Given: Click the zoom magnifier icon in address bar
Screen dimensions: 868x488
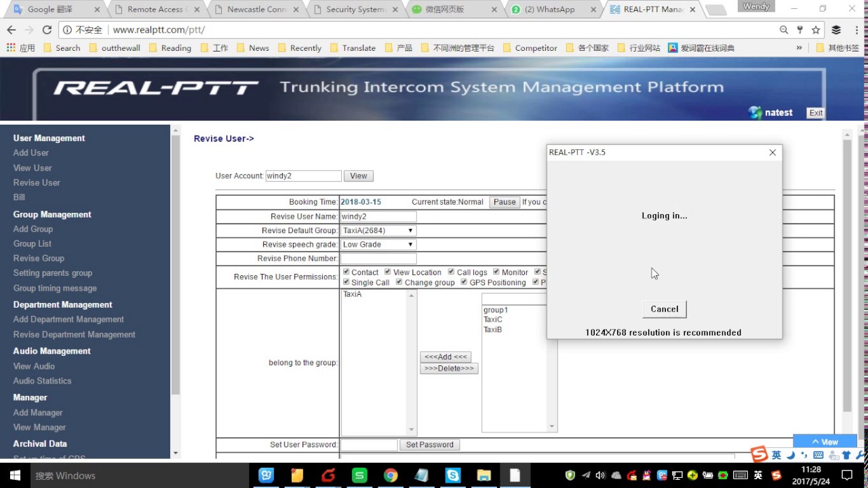Looking at the screenshot, I should (784, 30).
